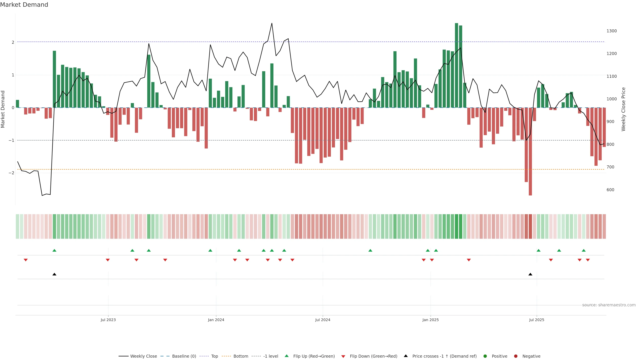The height and width of the screenshot is (362, 644).
Task: Click the Negative red dot legend icon
Action: [516, 356]
